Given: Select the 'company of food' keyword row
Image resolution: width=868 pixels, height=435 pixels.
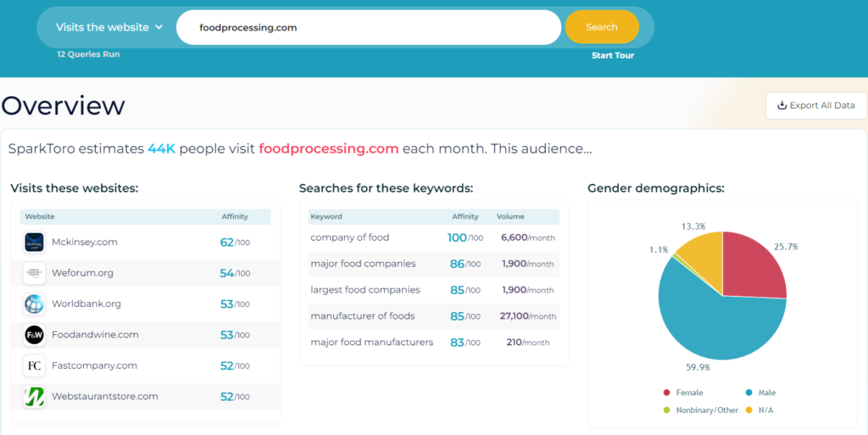Looking at the screenshot, I should [433, 237].
